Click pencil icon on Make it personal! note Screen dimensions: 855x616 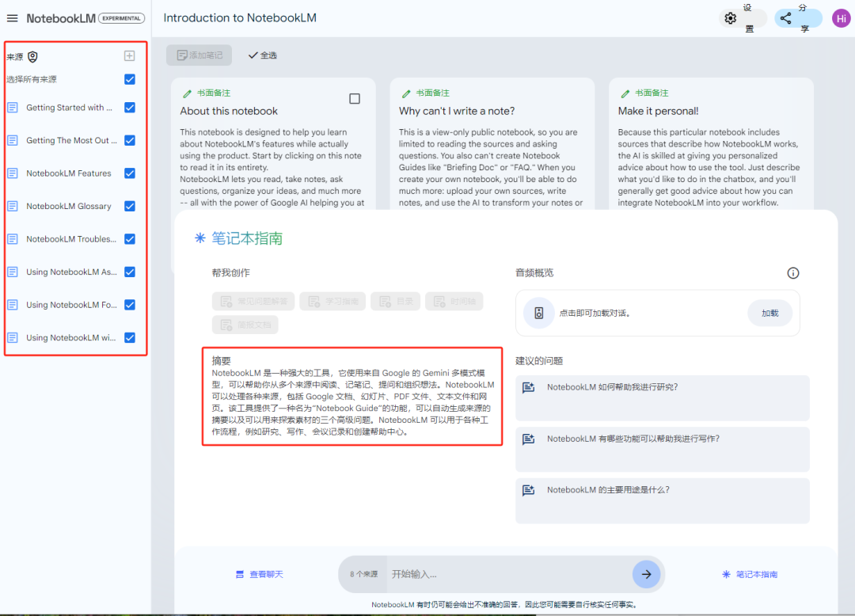pyautogui.click(x=625, y=93)
